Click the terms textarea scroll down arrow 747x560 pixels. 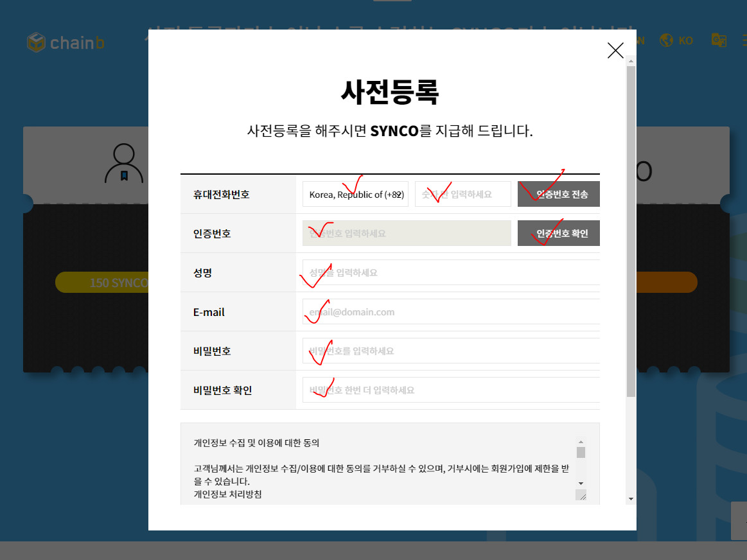581,484
